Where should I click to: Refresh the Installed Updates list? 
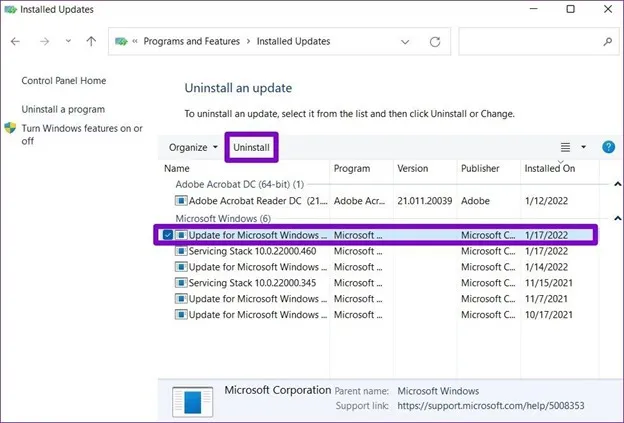[435, 42]
